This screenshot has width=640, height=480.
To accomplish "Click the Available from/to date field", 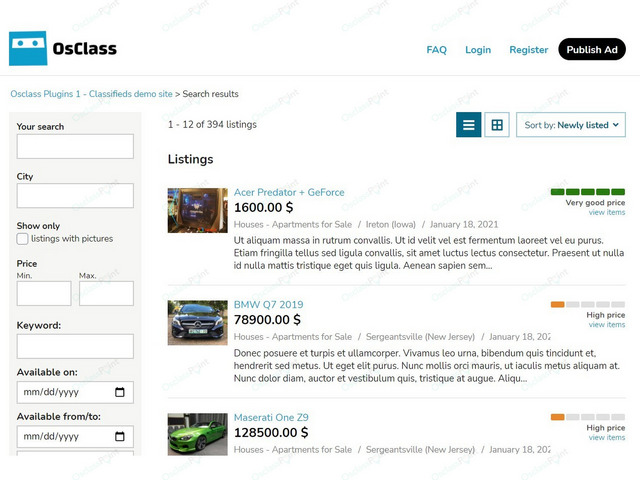I will tap(75, 436).
